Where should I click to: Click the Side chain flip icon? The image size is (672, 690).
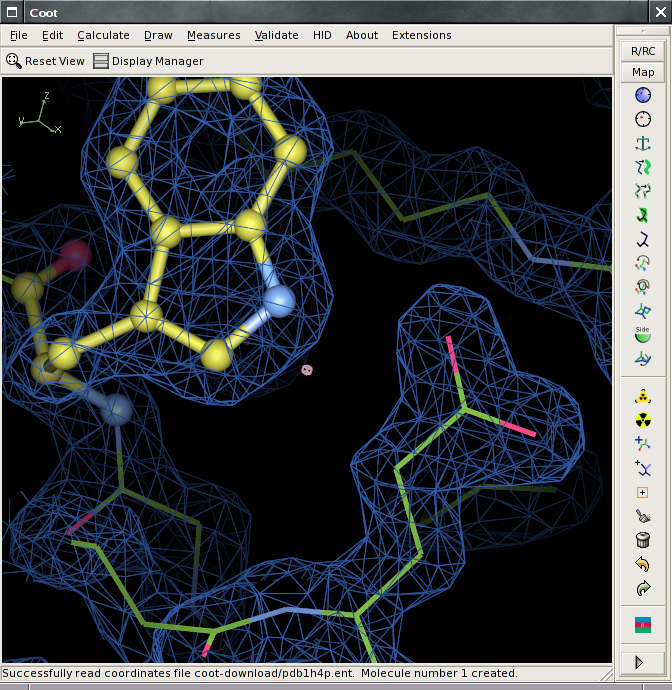(x=643, y=335)
